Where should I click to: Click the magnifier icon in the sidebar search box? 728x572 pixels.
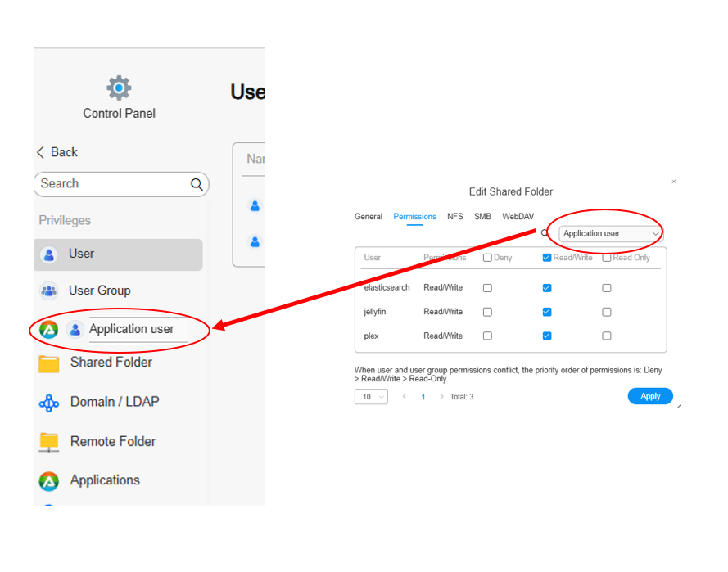tap(197, 184)
